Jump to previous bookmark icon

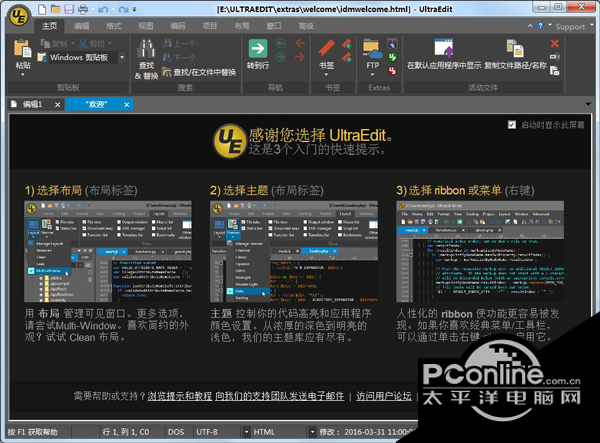pyautogui.click(x=347, y=44)
